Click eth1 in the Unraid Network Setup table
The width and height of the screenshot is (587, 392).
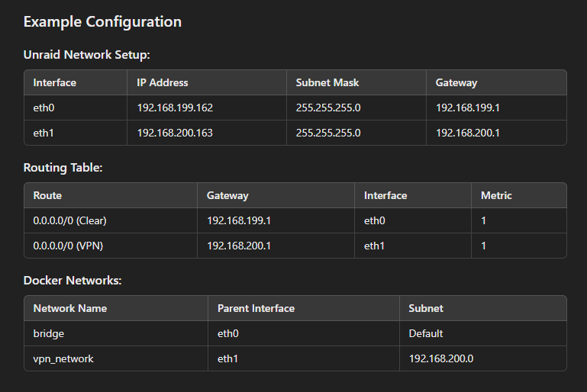[x=44, y=133]
